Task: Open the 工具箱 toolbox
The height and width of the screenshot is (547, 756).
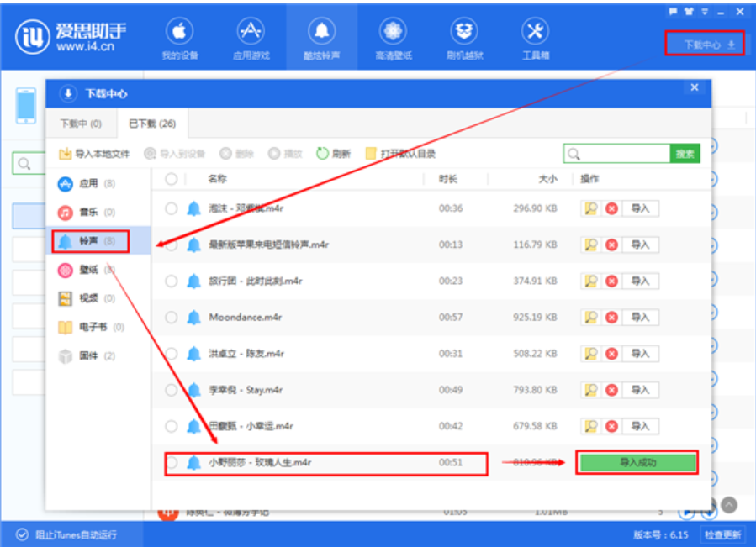Action: tap(535, 39)
